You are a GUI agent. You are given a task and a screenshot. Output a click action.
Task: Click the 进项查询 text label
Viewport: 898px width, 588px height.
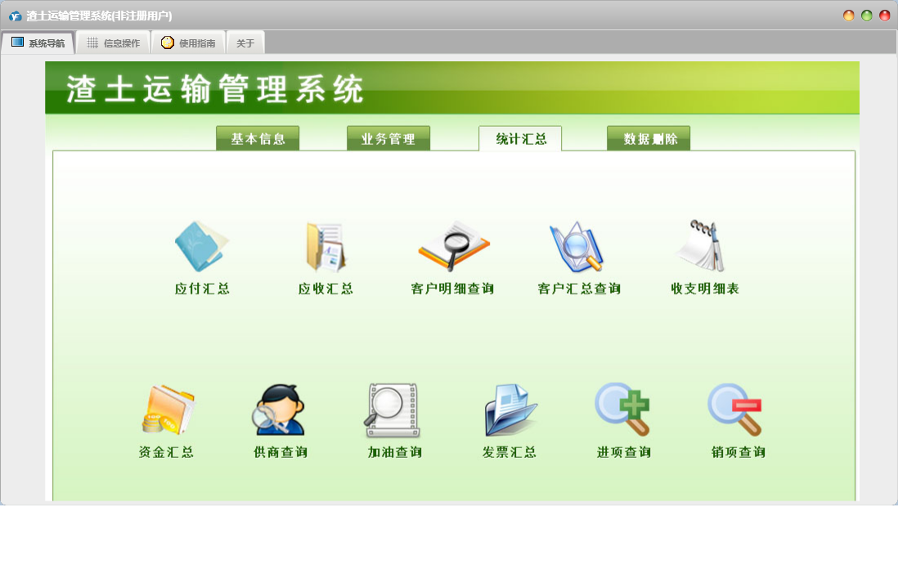pyautogui.click(x=624, y=452)
